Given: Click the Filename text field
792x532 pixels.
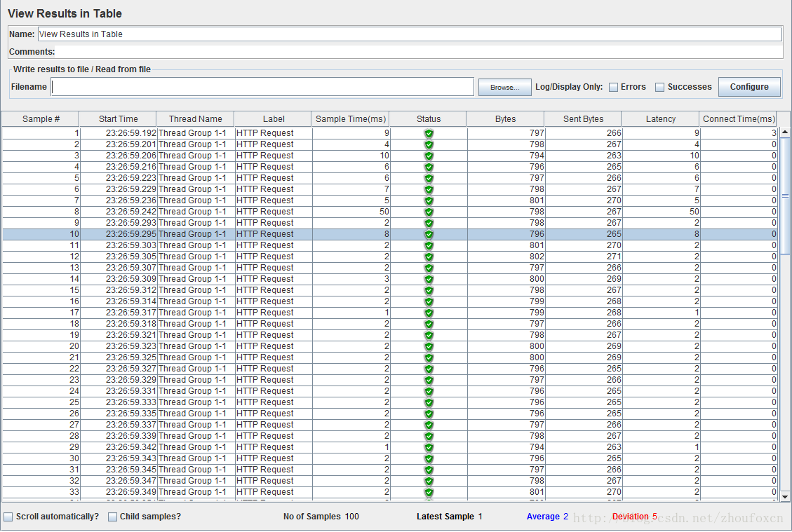Looking at the screenshot, I should click(x=262, y=87).
